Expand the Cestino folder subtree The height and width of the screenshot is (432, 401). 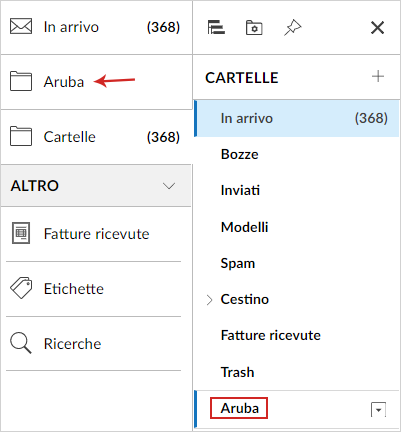[209, 300]
